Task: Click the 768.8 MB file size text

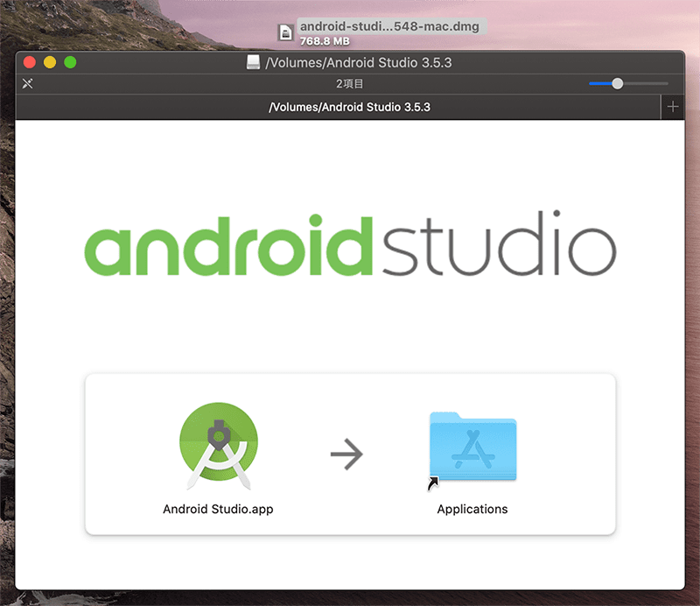Action: [x=325, y=41]
